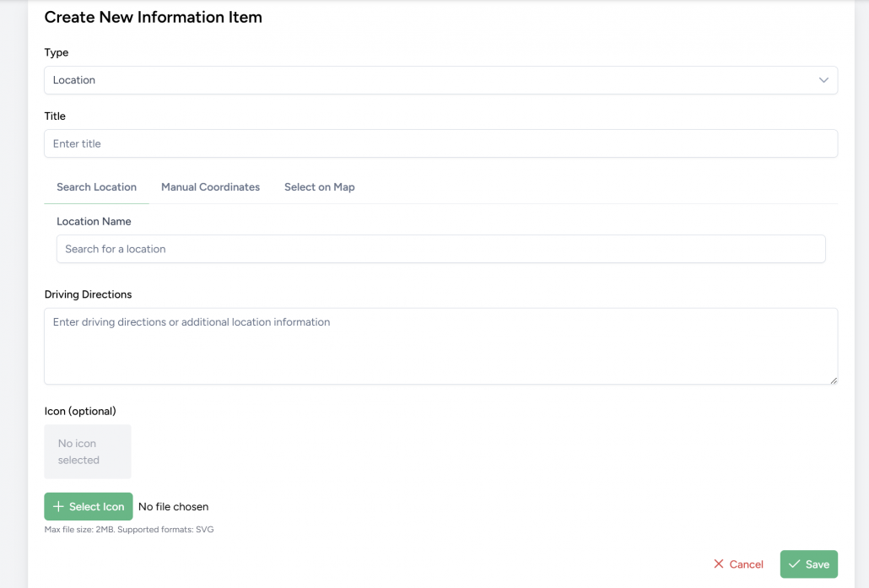Click the red Cancel link
869x588 pixels.
pos(746,564)
